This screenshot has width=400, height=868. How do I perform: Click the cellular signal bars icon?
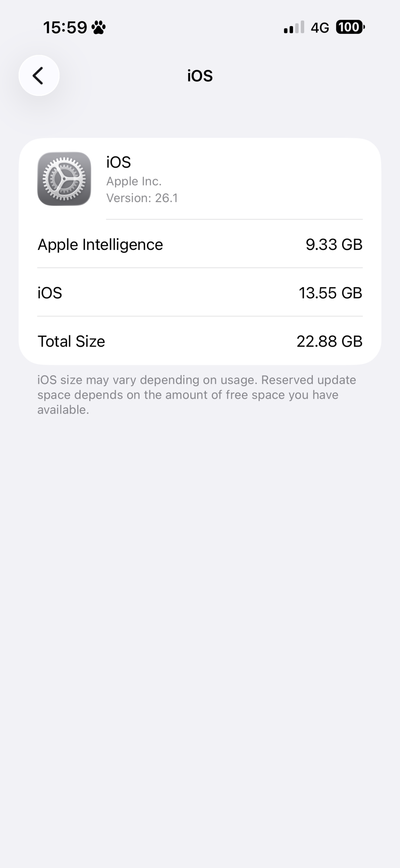pos(294,27)
